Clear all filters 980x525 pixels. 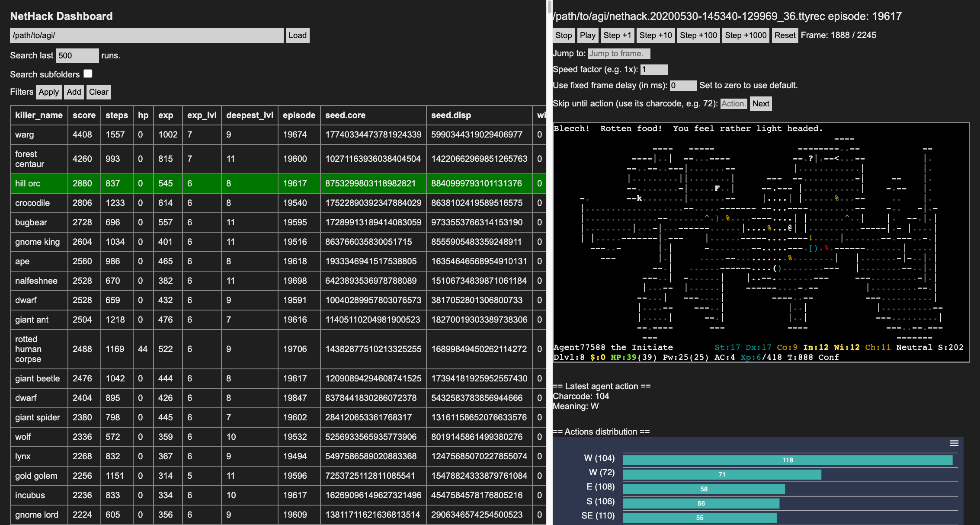pyautogui.click(x=99, y=92)
